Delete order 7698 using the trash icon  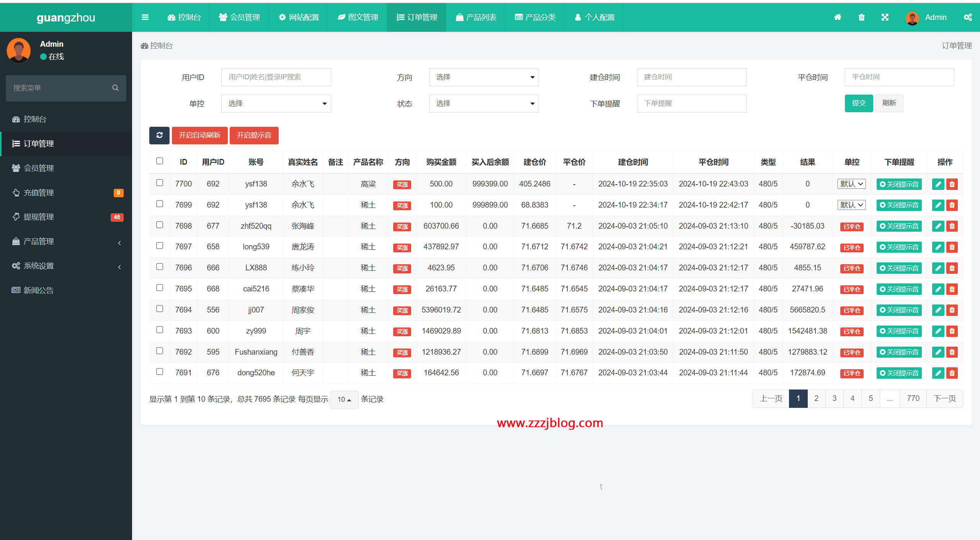click(952, 226)
